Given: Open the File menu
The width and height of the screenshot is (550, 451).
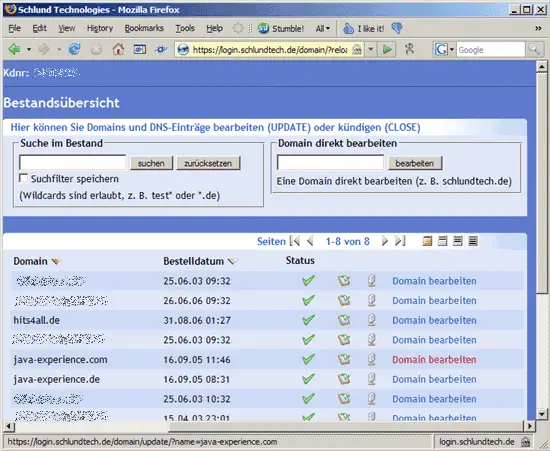Looking at the screenshot, I should tap(14, 28).
